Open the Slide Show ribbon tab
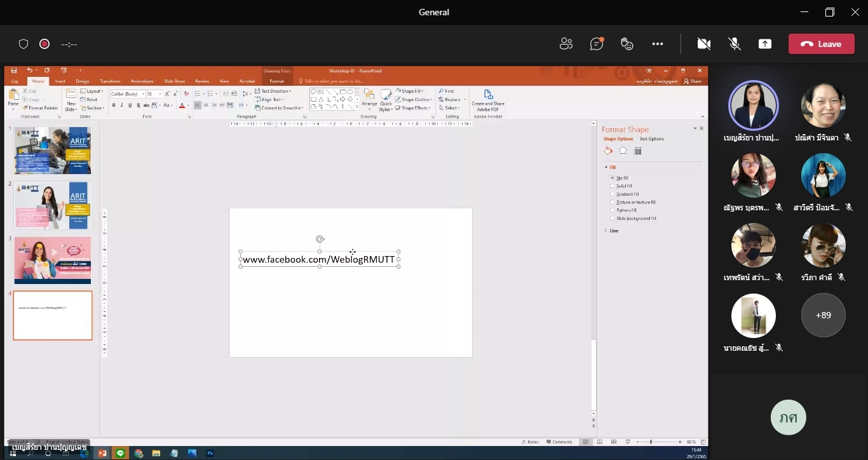The width and height of the screenshot is (868, 460). [x=174, y=81]
